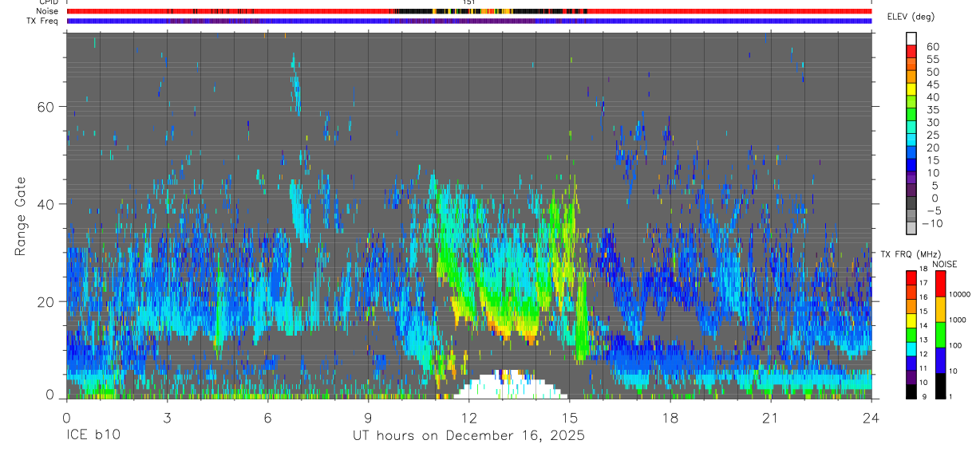980x452 pixels.
Task: Click the 'NOISE' legend title
Action: [943, 264]
